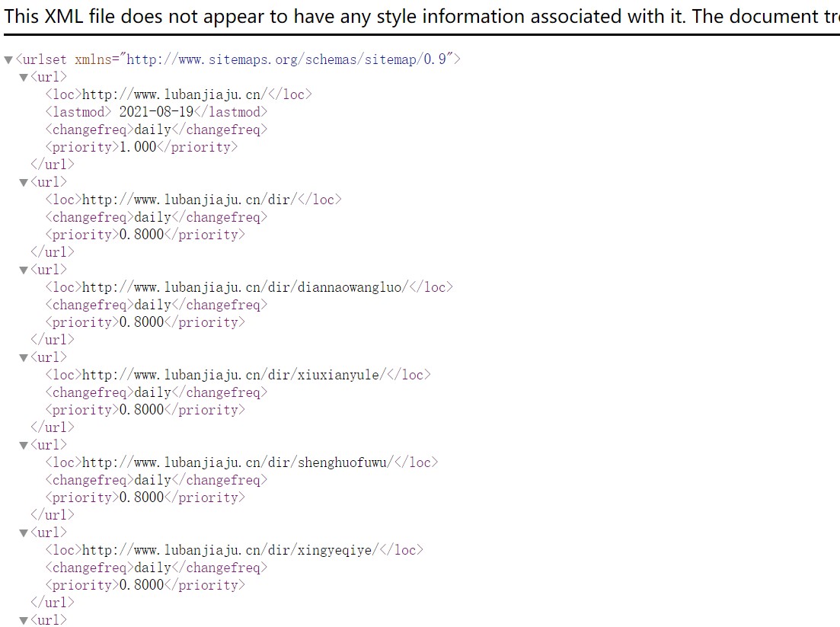Click the loc text ending in /dir/shenghuofuwu/
The height and width of the screenshot is (627, 840).
click(x=238, y=462)
